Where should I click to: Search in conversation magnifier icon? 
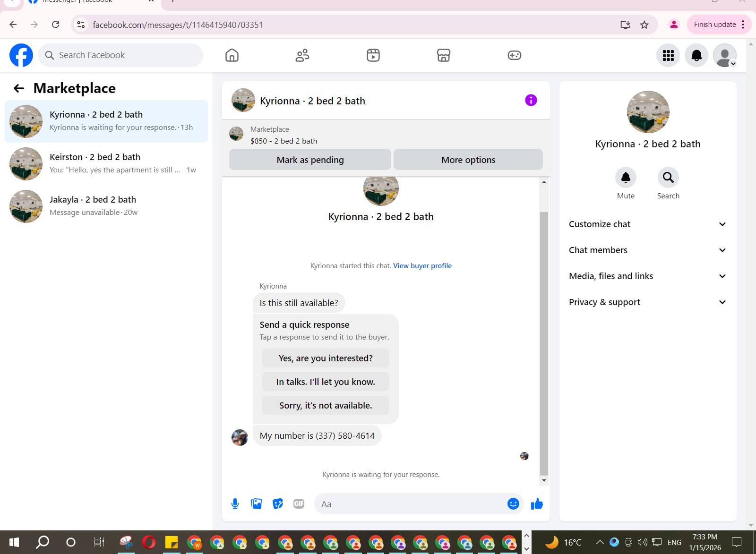coord(668,178)
